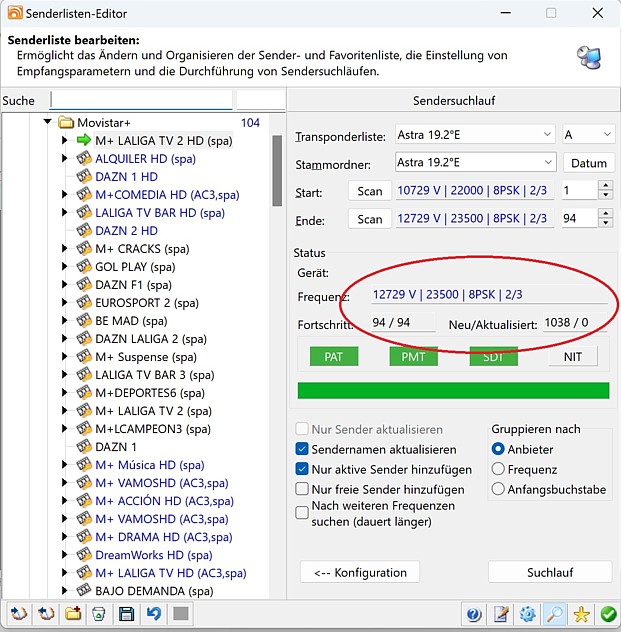Image resolution: width=621 pixels, height=632 pixels.
Task: Select the M+ ACCIÓN HD (AC3,spa) row
Action: tap(164, 501)
